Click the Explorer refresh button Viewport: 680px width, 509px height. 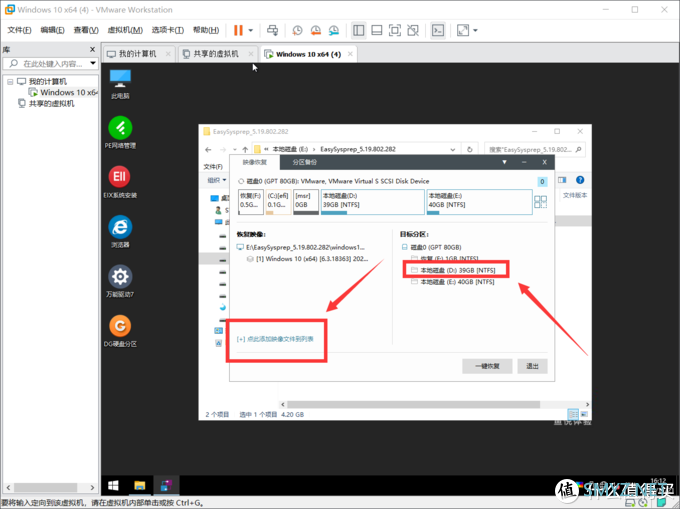469,150
